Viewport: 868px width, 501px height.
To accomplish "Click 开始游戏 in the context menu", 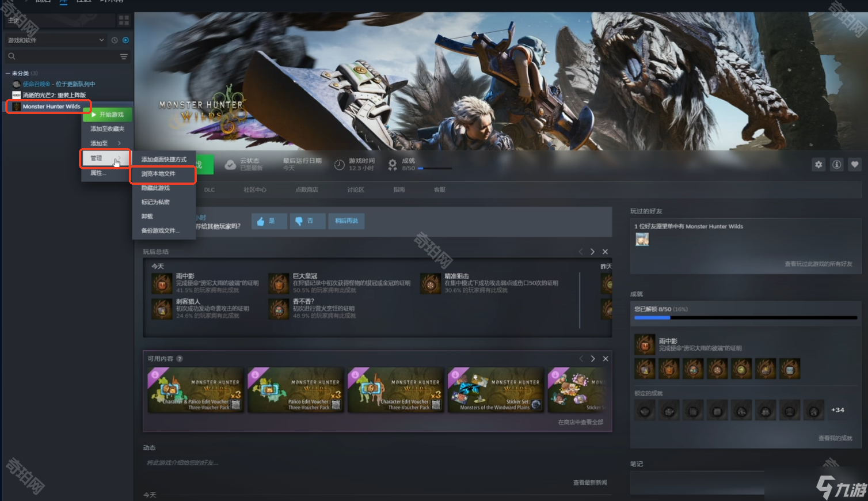I will pos(108,115).
